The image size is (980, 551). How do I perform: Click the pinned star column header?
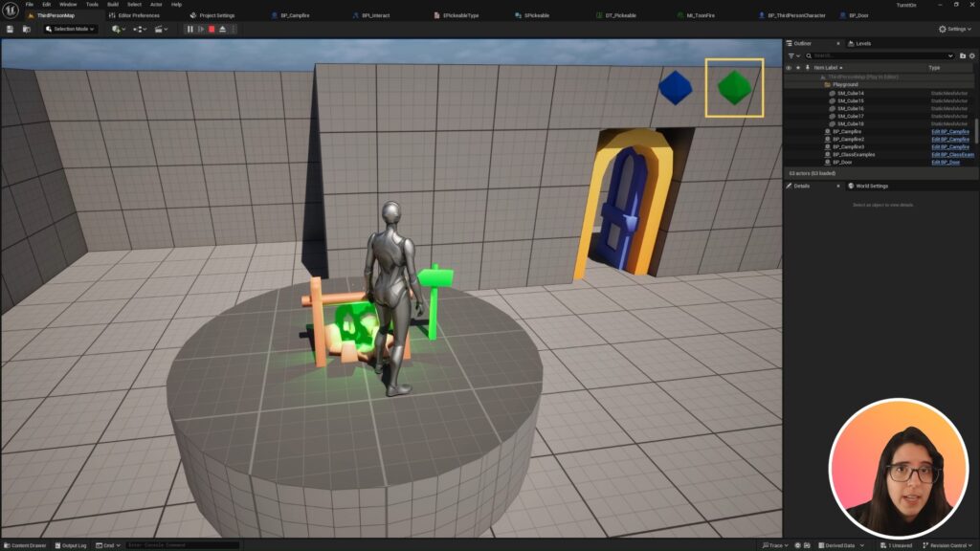pyautogui.click(x=798, y=68)
